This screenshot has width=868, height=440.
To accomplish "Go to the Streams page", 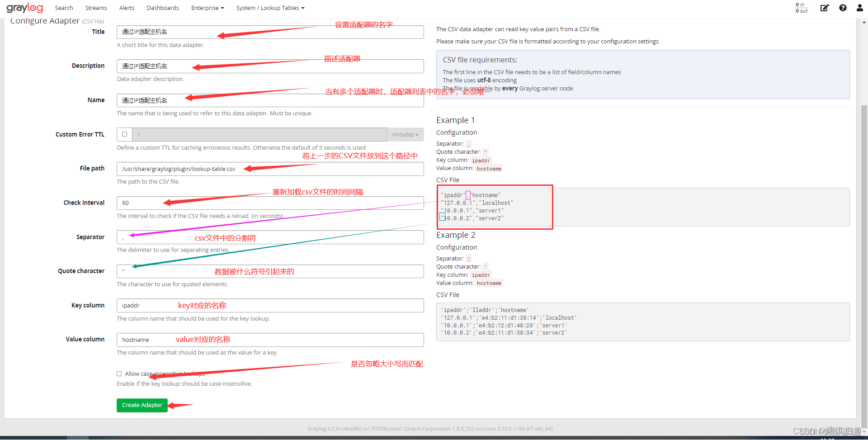I will [96, 8].
